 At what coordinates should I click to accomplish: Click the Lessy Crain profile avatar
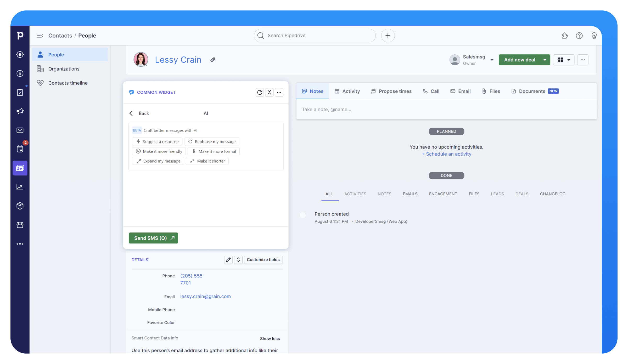(141, 59)
